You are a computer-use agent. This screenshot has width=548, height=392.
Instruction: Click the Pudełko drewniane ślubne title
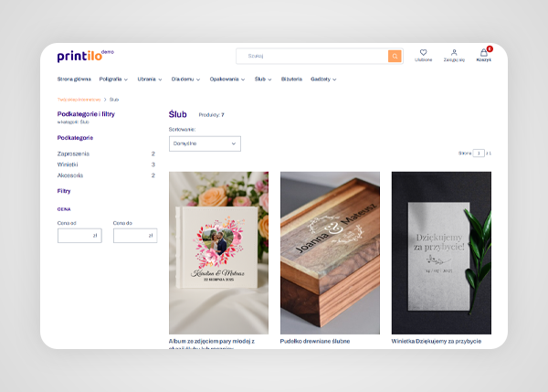click(x=315, y=342)
